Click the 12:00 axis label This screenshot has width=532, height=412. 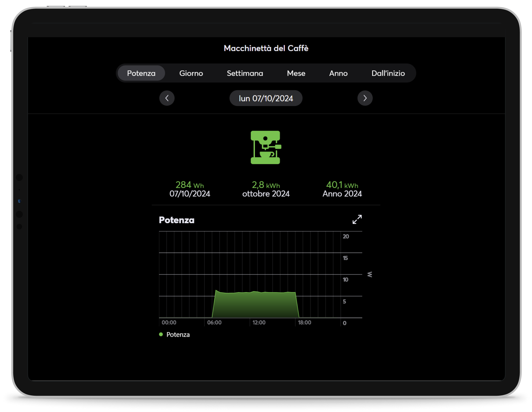[x=259, y=323]
